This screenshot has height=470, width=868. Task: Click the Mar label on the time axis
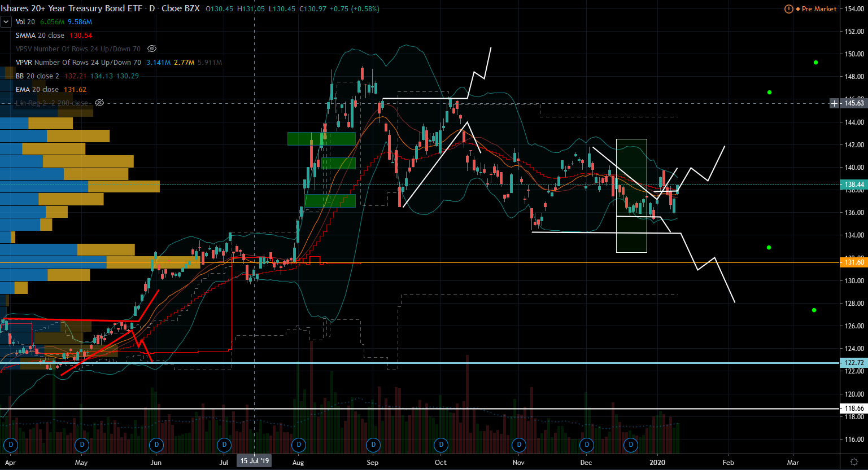(793, 463)
